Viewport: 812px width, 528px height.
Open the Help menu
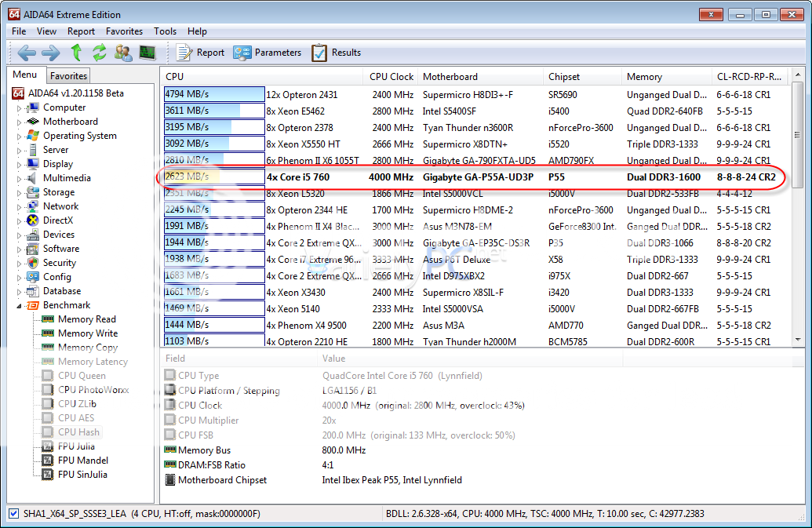[x=197, y=31]
